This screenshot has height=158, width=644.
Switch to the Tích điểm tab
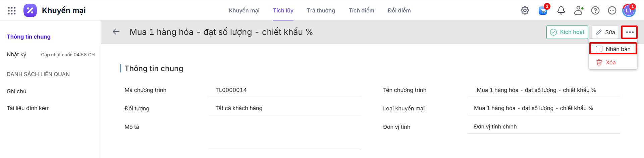(x=361, y=11)
